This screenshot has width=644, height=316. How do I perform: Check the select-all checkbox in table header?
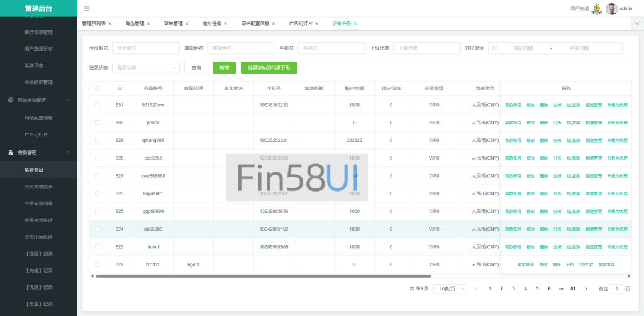(97, 89)
